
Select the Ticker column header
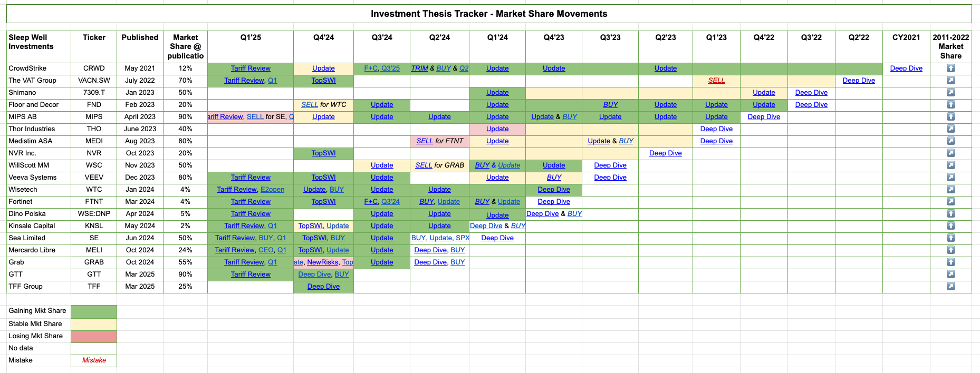tap(94, 46)
